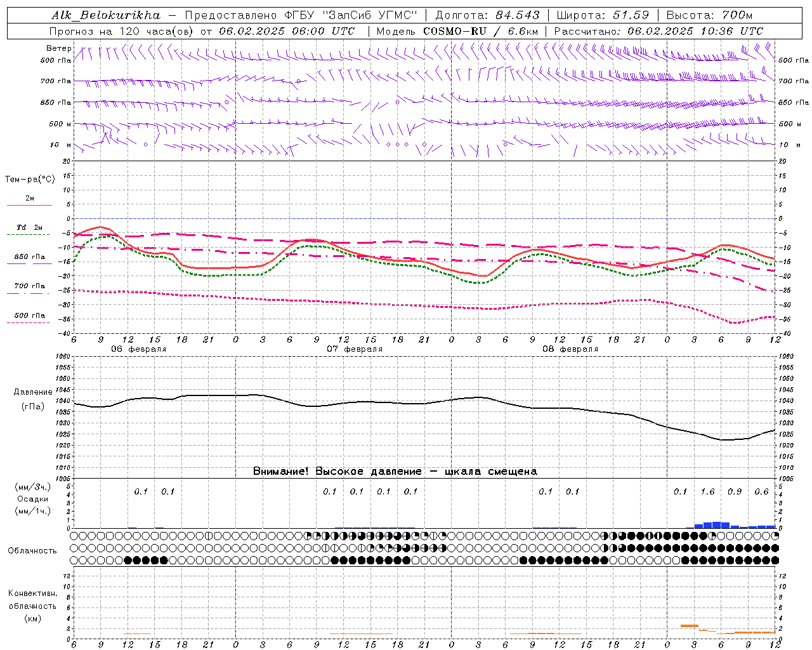812x650 pixels.
Task: Click the longitude value Долгота: 84.543
Action: pyautogui.click(x=487, y=15)
